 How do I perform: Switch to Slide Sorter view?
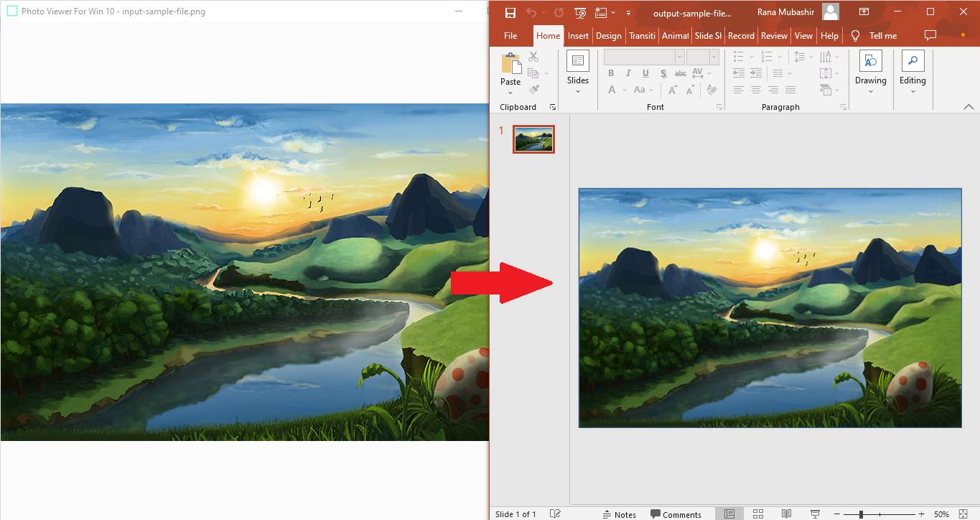757,514
